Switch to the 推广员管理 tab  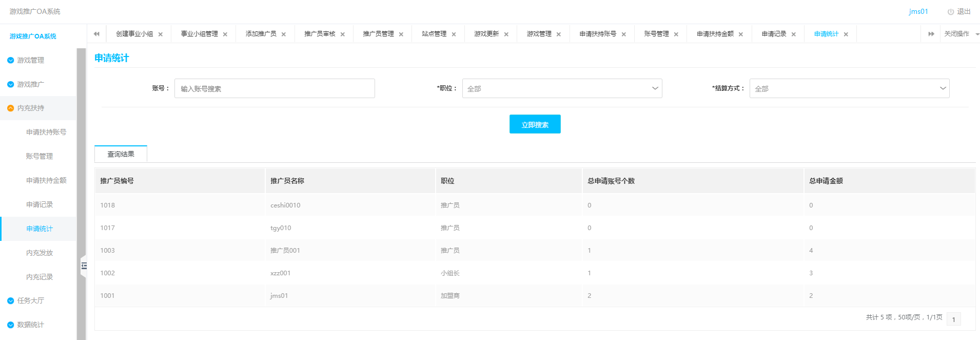pos(378,34)
